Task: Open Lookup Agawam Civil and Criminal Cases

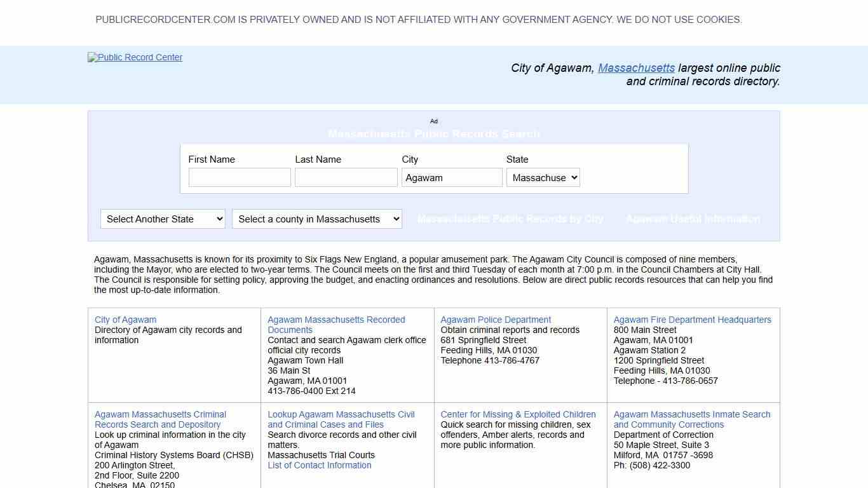Action: pyautogui.click(x=341, y=419)
